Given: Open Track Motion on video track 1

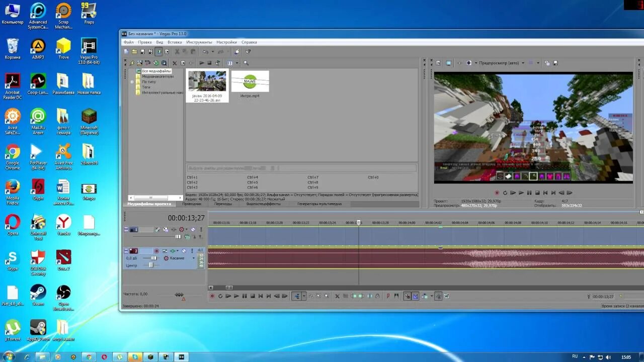Looking at the screenshot, I should click(x=166, y=229).
